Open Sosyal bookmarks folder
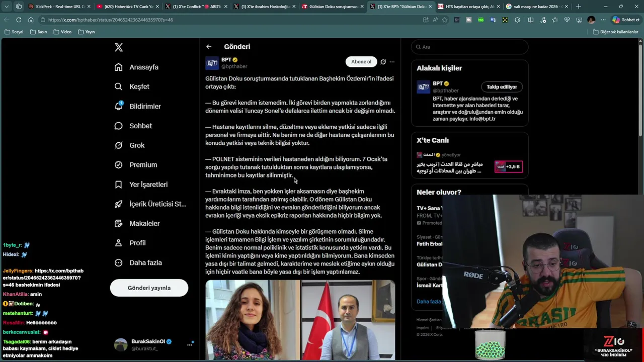Viewport: 644px width, 362px height. [x=14, y=32]
